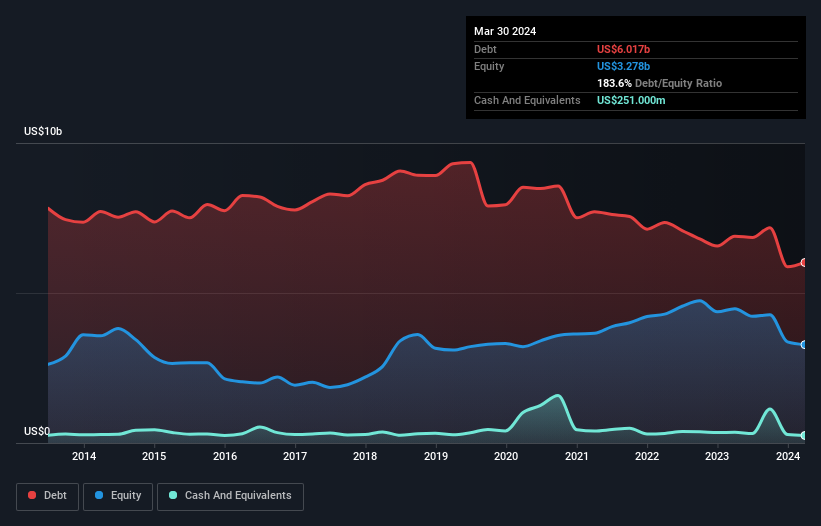Click the 2021 x-axis label
This screenshot has width=821, height=526.
click(x=576, y=456)
